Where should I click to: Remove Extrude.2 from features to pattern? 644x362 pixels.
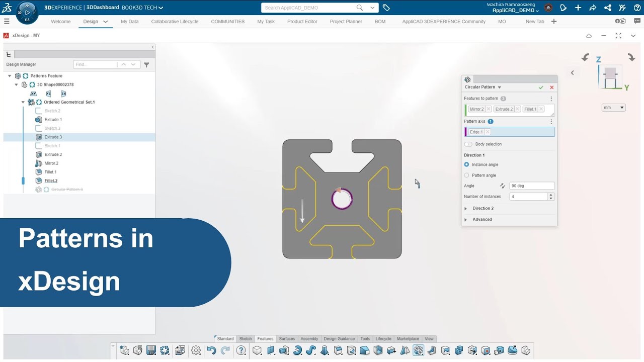coord(517,109)
